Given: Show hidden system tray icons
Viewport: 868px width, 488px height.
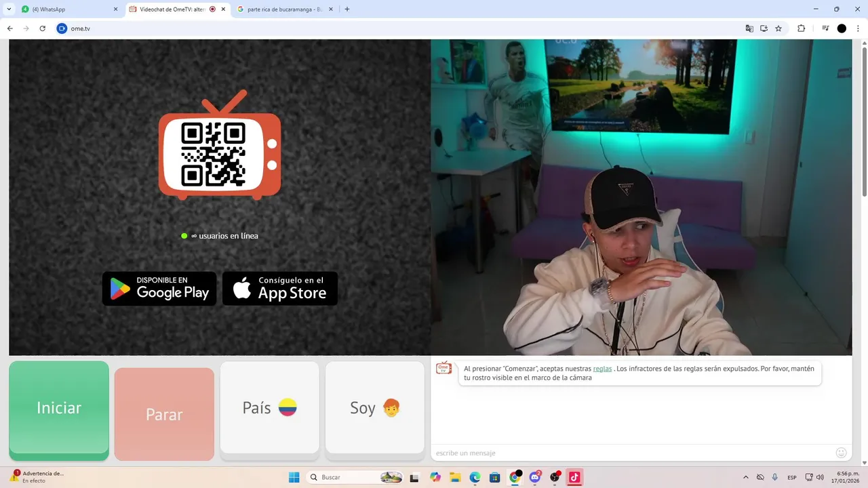Looking at the screenshot, I should pyautogui.click(x=746, y=477).
